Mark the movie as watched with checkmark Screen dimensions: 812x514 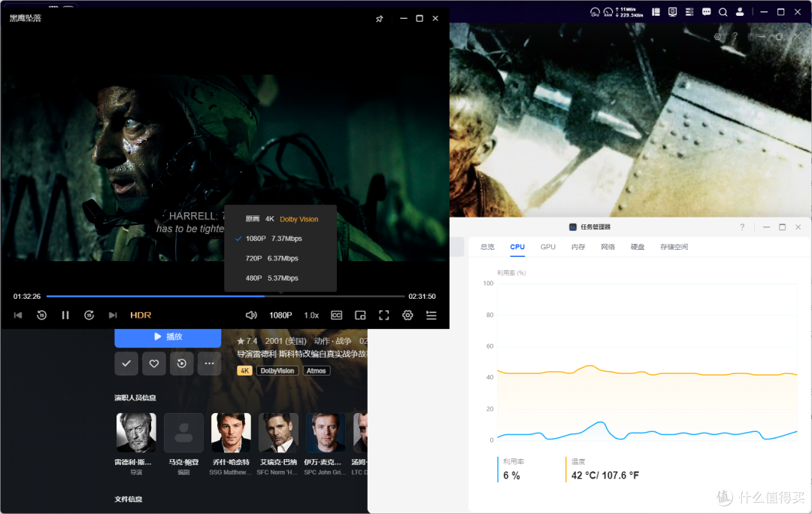click(126, 363)
